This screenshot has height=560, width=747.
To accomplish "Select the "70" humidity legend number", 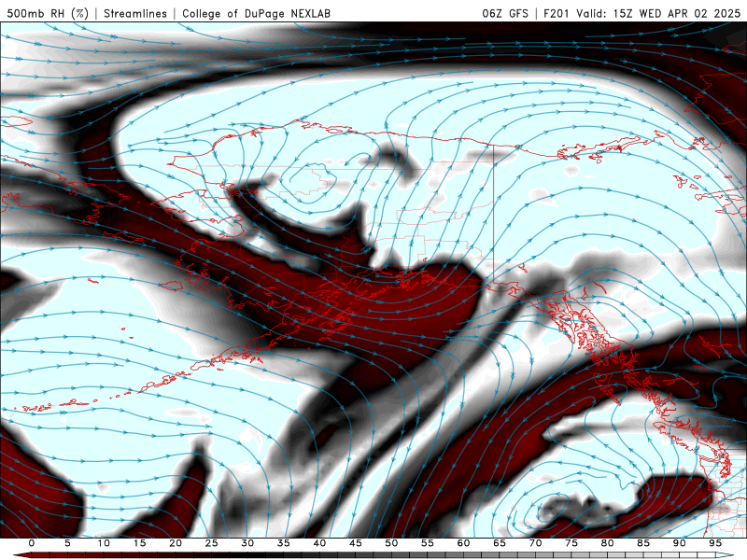I will [x=535, y=543].
